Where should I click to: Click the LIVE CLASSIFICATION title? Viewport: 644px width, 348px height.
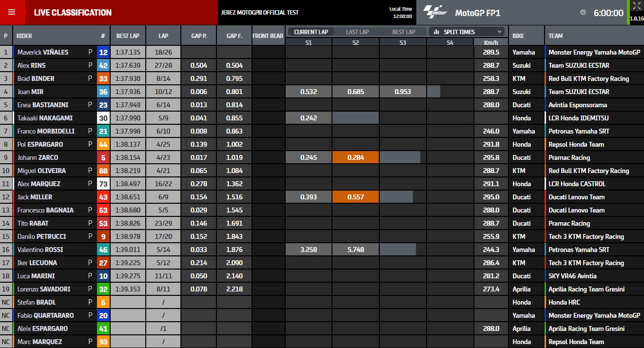[x=73, y=13]
